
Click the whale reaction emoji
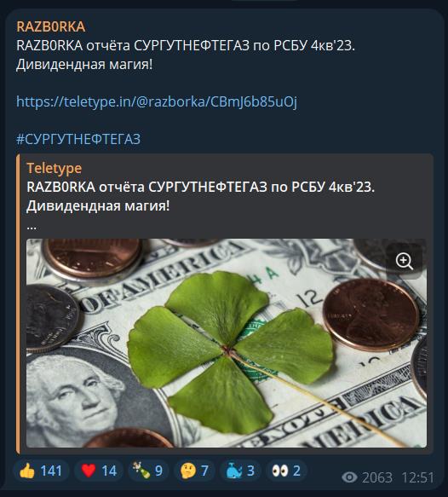click(234, 471)
